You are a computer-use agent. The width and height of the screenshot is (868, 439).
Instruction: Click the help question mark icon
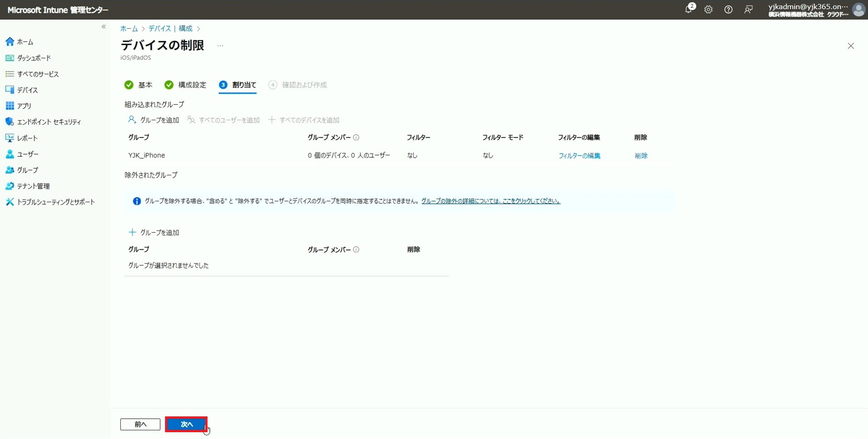(728, 9)
